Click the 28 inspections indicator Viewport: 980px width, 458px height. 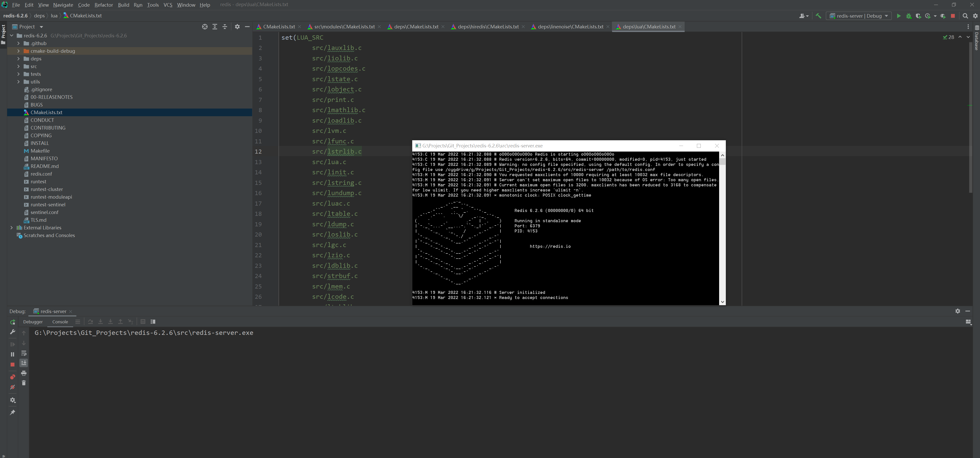click(x=949, y=37)
